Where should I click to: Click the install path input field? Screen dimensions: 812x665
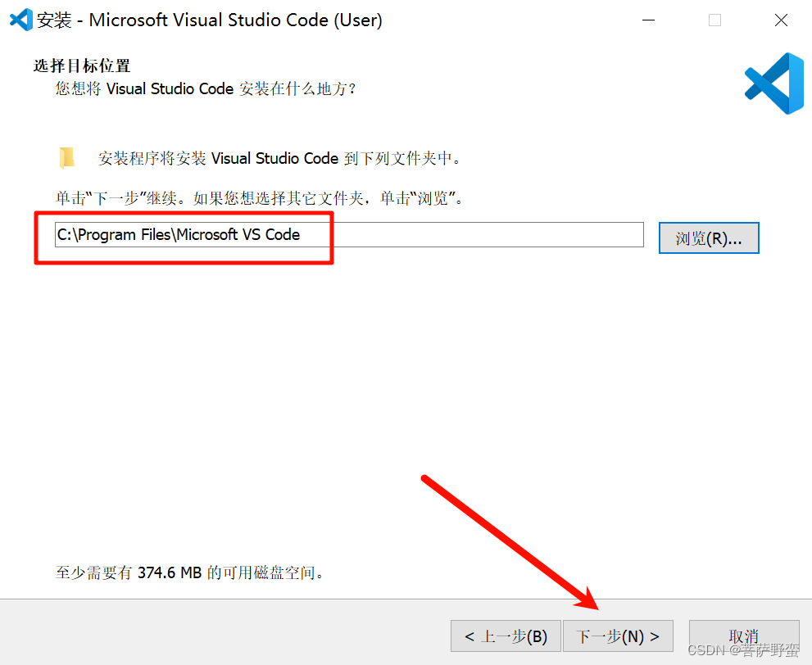[x=349, y=235]
